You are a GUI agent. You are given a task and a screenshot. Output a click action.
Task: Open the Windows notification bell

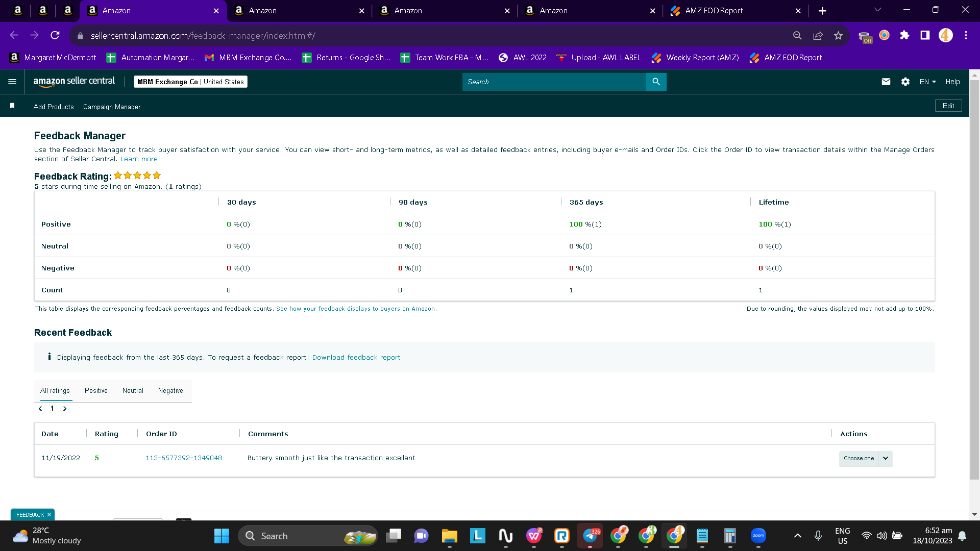[962, 536]
